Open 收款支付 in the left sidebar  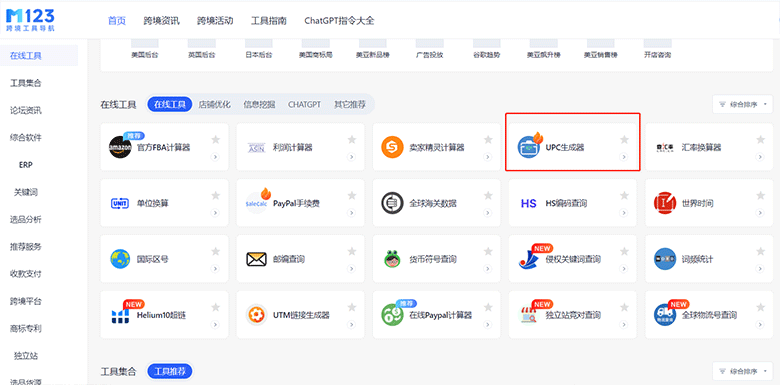tap(26, 274)
